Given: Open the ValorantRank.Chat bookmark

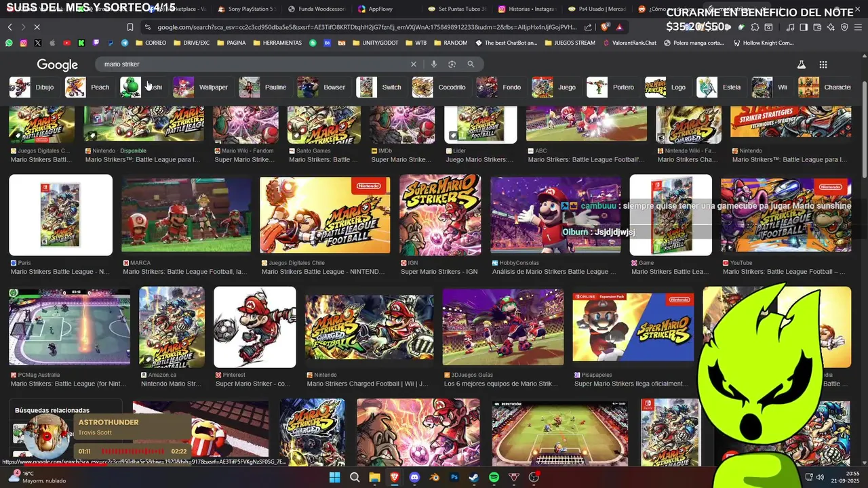Looking at the screenshot, I should (630, 43).
